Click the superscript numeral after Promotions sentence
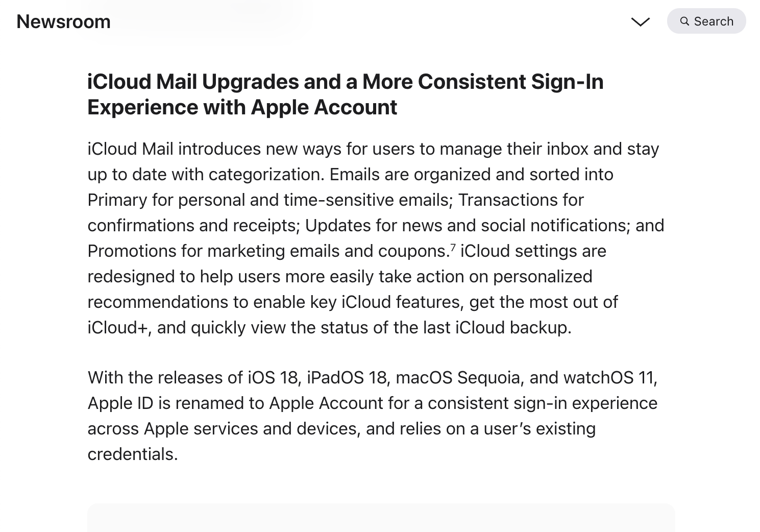This screenshot has width=760, height=532. click(452, 246)
